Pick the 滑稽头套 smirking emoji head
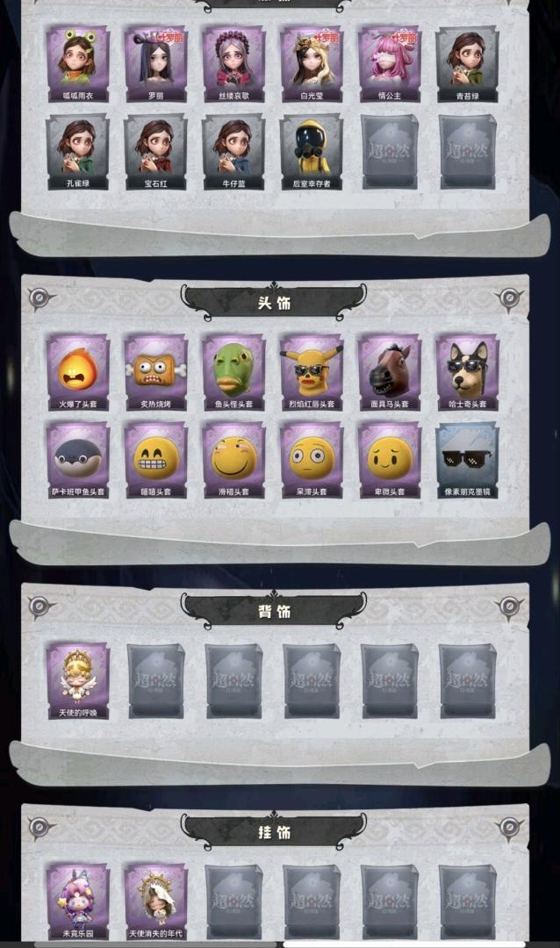The image size is (560, 948). pos(234,460)
